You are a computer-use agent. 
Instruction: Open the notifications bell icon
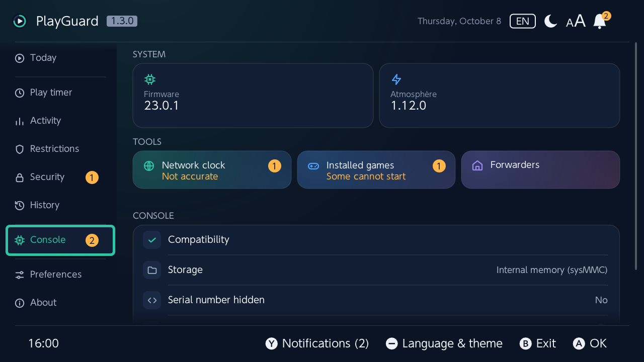pos(600,21)
